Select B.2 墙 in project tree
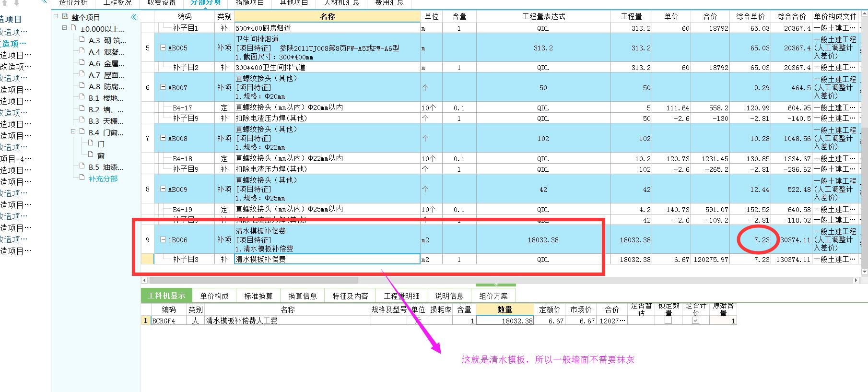868x392 pixels. (106, 109)
